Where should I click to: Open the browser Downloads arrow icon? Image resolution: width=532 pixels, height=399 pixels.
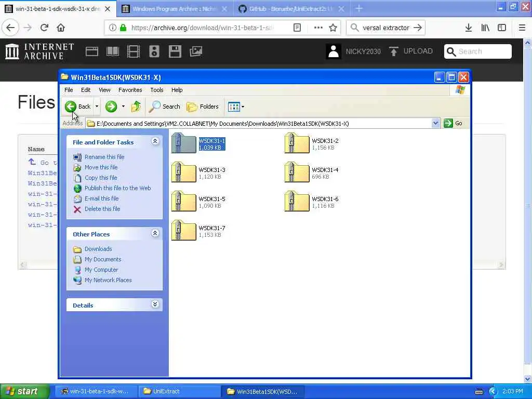[x=469, y=28]
